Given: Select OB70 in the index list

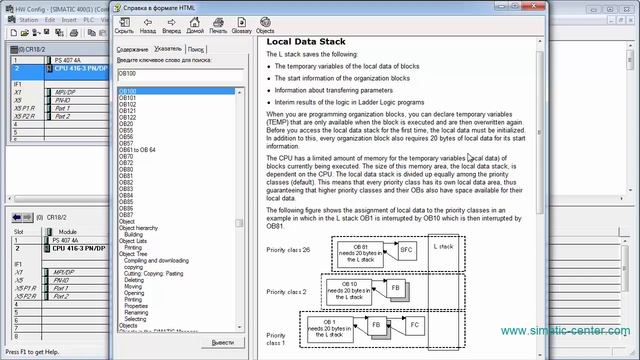Looking at the screenshot, I should [126, 156].
